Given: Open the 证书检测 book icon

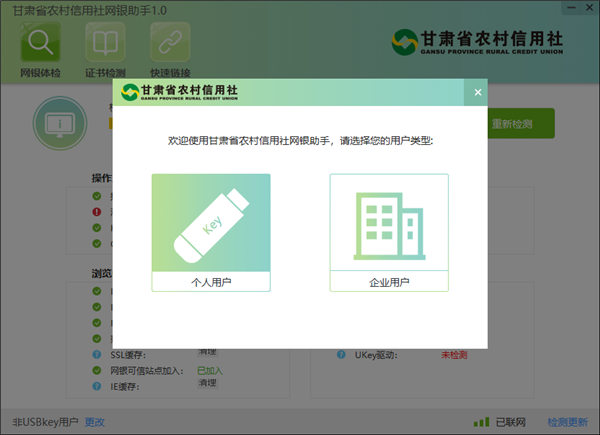Looking at the screenshot, I should point(105,42).
